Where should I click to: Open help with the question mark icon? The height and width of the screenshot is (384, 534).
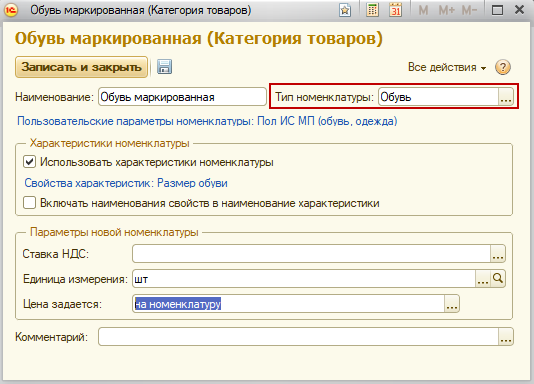pyautogui.click(x=503, y=67)
